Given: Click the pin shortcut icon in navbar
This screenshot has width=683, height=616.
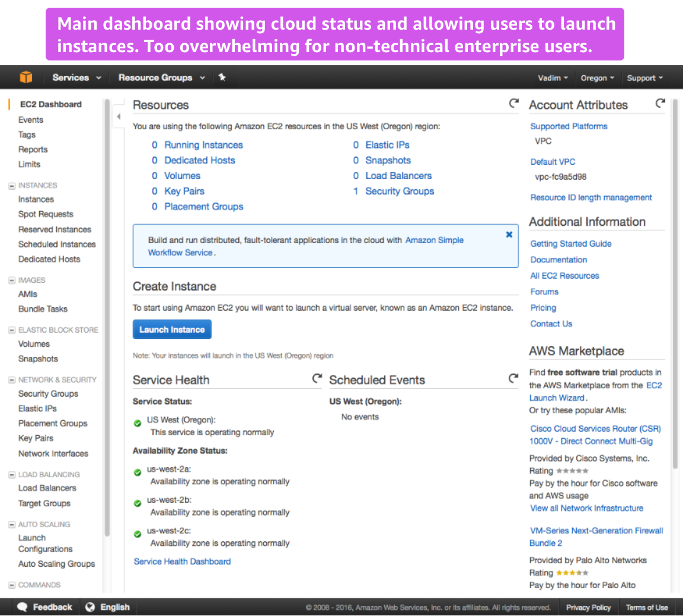Looking at the screenshot, I should coord(222,77).
